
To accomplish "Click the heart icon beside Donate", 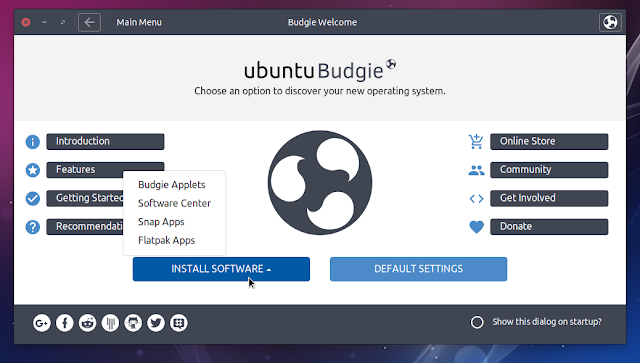I will [x=476, y=227].
